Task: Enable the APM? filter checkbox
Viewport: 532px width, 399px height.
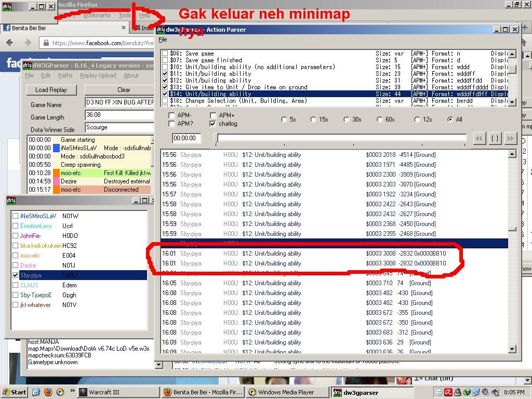Action: point(171,124)
